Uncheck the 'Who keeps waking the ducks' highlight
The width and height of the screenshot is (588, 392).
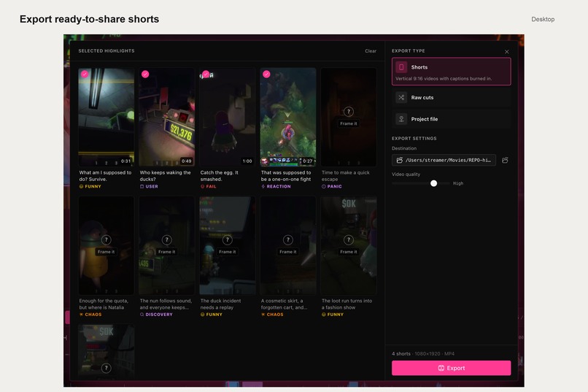145,74
